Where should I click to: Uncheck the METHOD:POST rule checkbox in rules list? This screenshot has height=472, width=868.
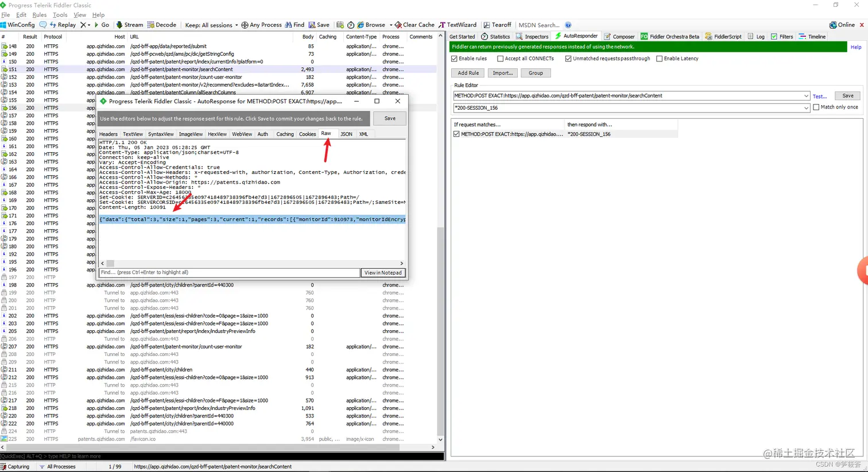click(456, 134)
